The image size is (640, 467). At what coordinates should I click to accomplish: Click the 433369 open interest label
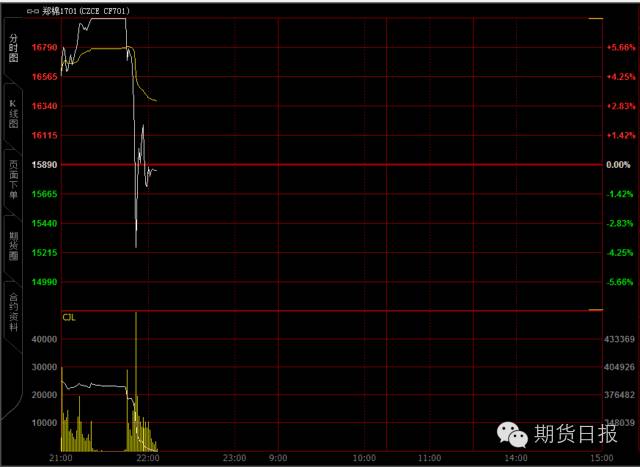tap(619, 339)
